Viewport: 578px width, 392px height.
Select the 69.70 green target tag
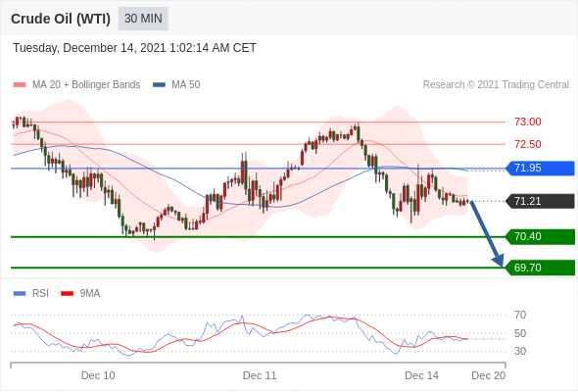click(540, 268)
